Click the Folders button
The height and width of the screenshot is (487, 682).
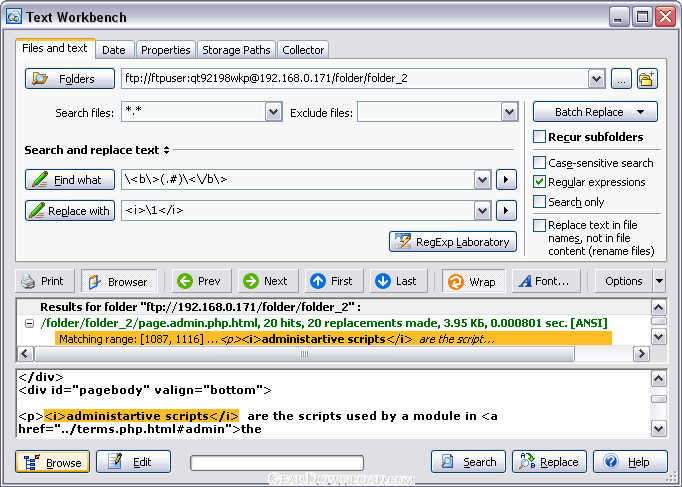(70, 79)
